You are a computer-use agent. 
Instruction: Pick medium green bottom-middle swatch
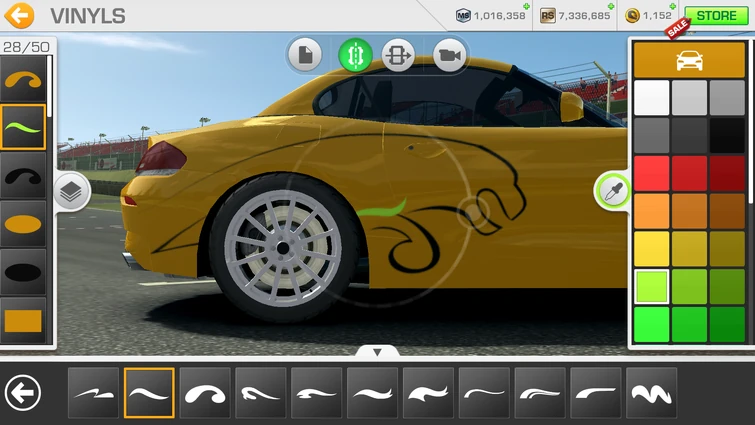(689, 324)
